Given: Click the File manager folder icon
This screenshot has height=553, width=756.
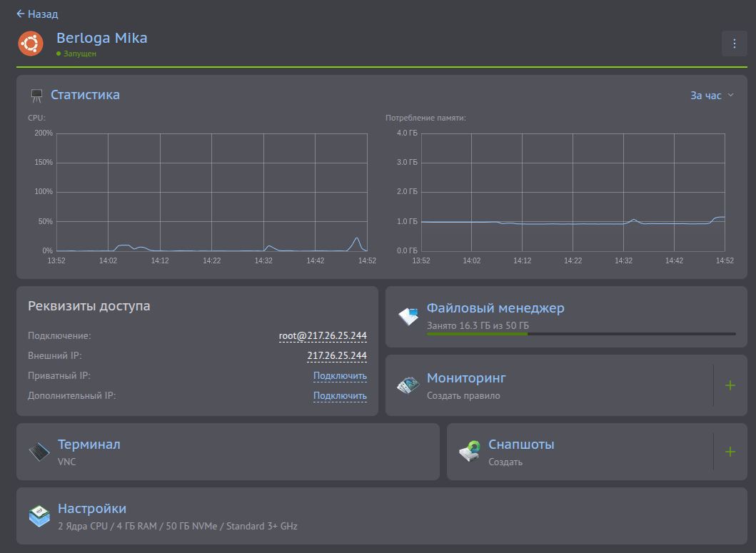Looking at the screenshot, I should tap(408, 317).
